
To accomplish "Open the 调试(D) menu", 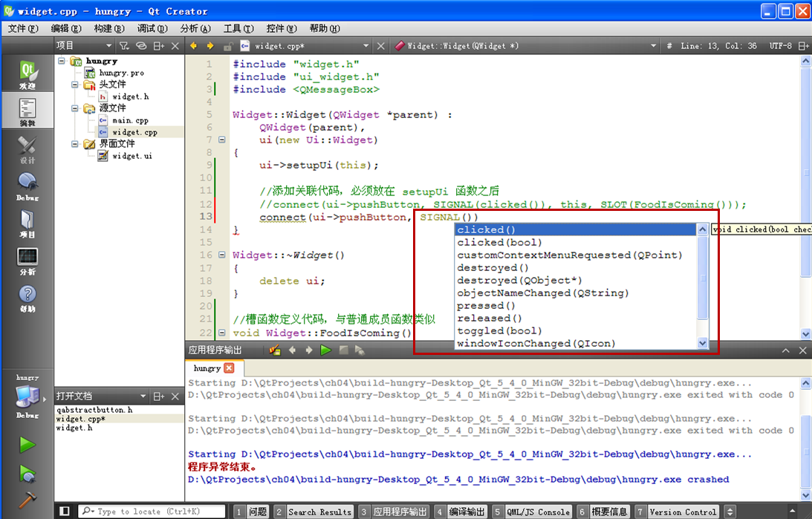I will (152, 28).
